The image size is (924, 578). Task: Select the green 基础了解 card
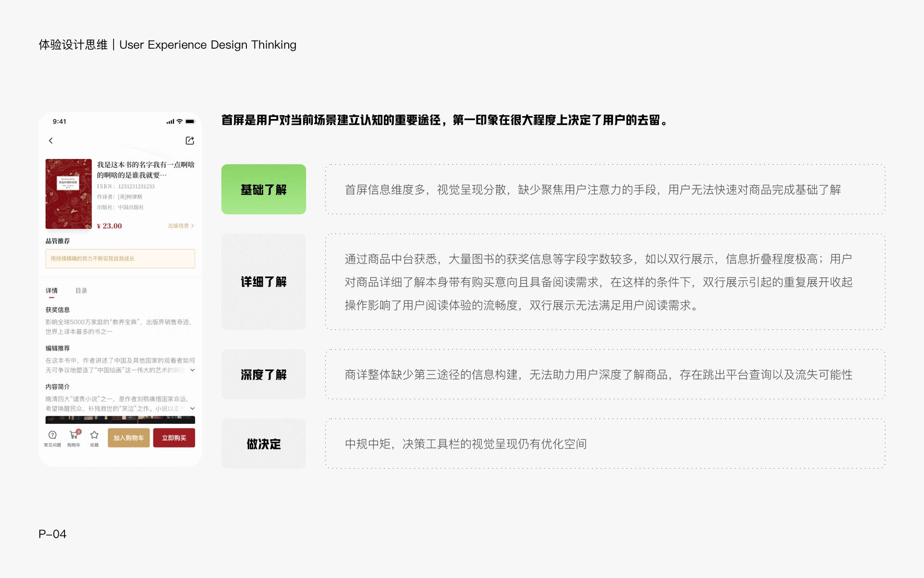click(264, 189)
